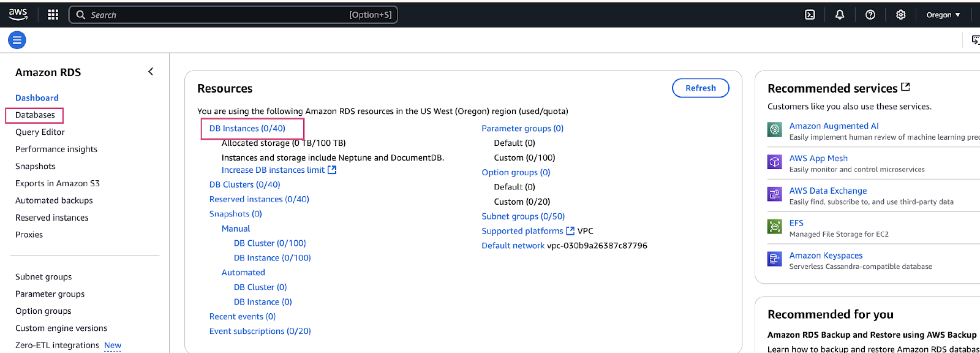The image size is (980, 353).
Task: Click the Subnet groups (0/50) link
Action: coord(523,216)
